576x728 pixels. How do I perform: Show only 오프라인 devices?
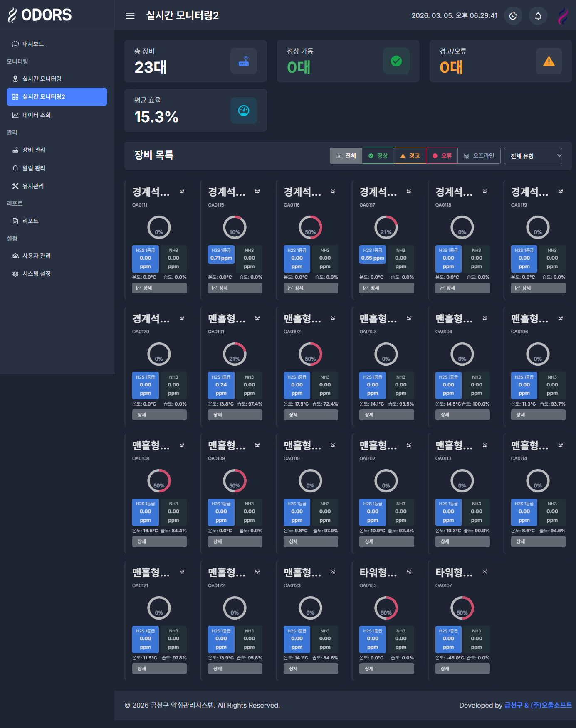479,156
